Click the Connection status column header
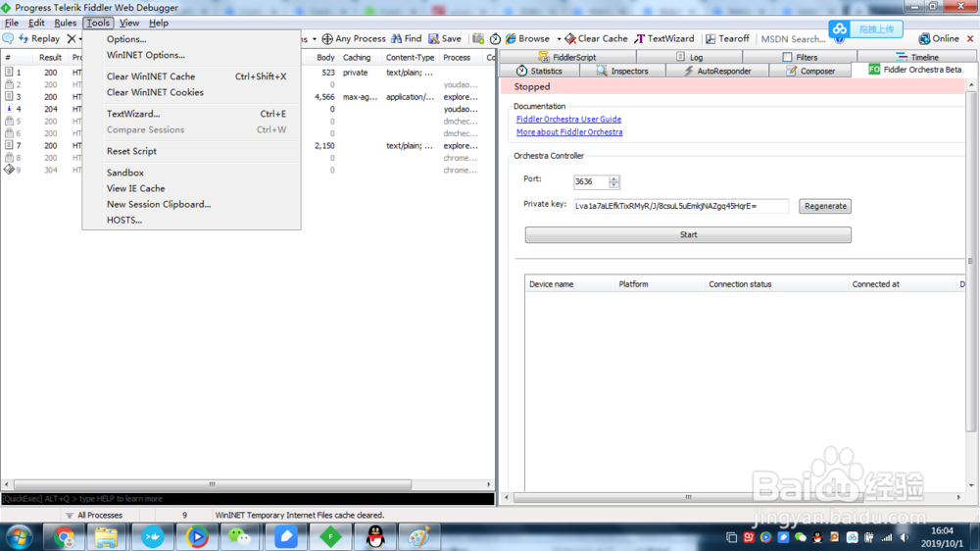980x551 pixels. click(775, 284)
